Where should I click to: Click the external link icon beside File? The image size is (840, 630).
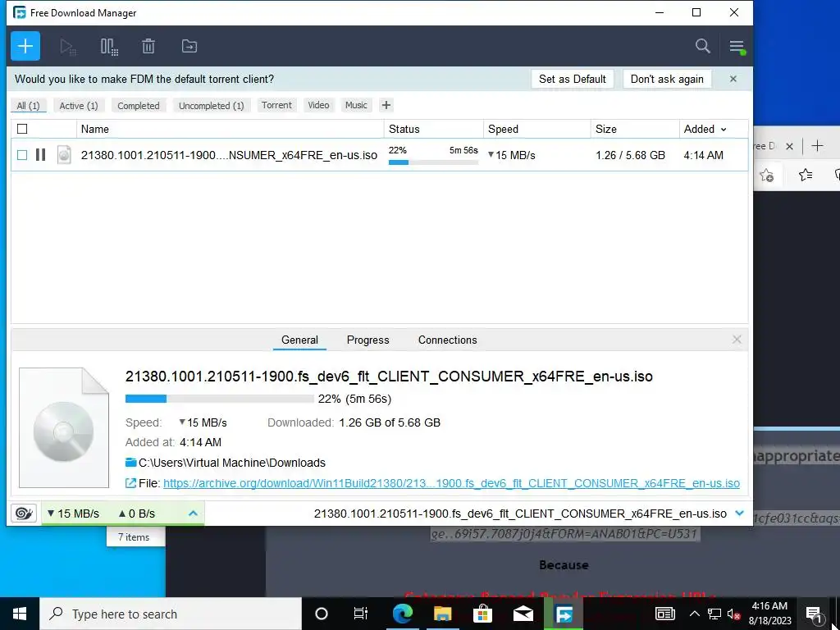[130, 483]
